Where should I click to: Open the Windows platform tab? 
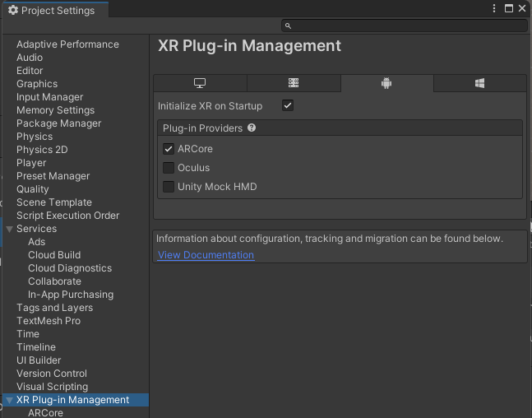pos(479,83)
